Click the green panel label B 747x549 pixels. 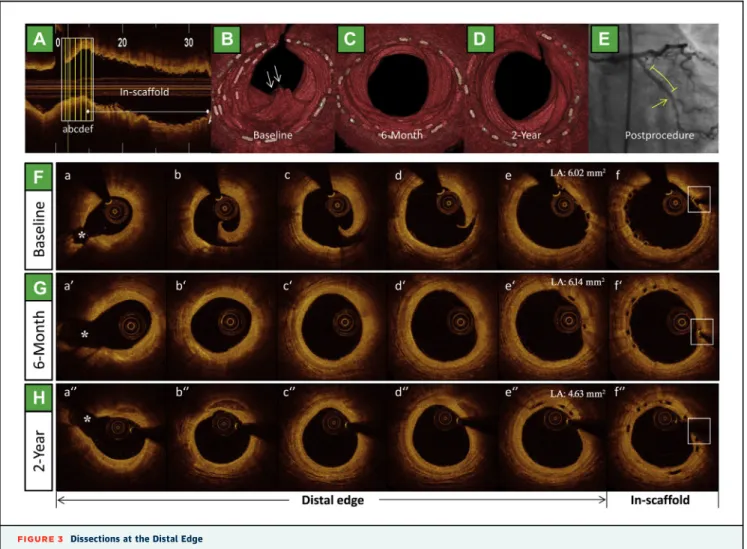227,39
